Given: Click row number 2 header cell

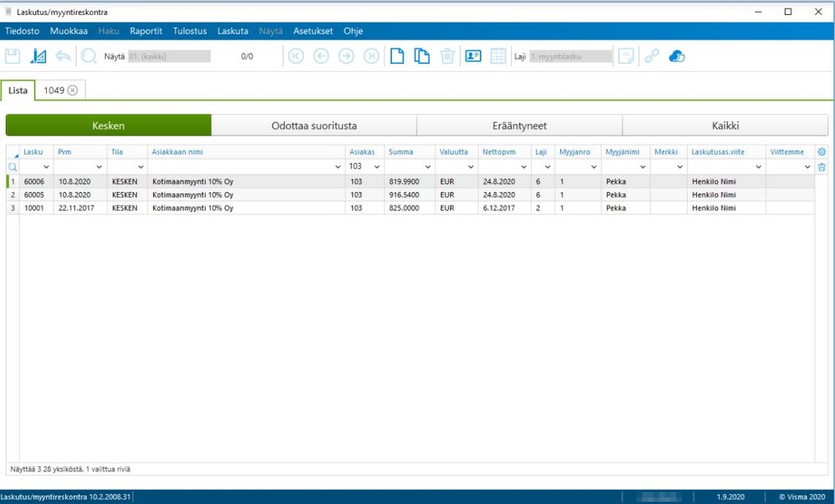Looking at the screenshot, I should pos(13,195).
